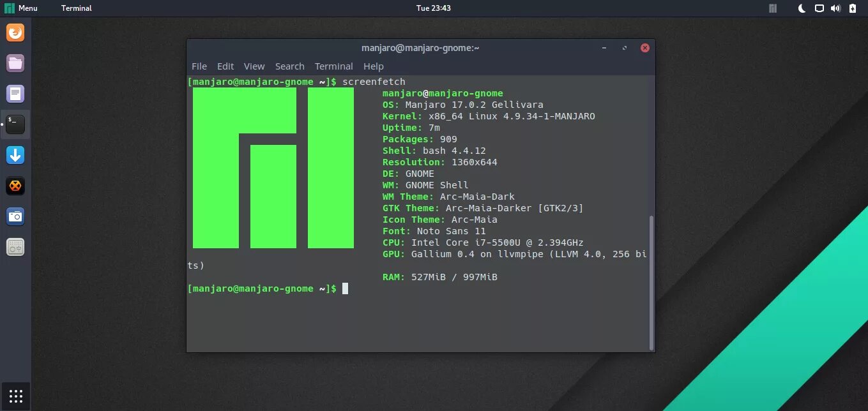
Task: Click the Font line Noto Sans 11
Action: point(434,231)
